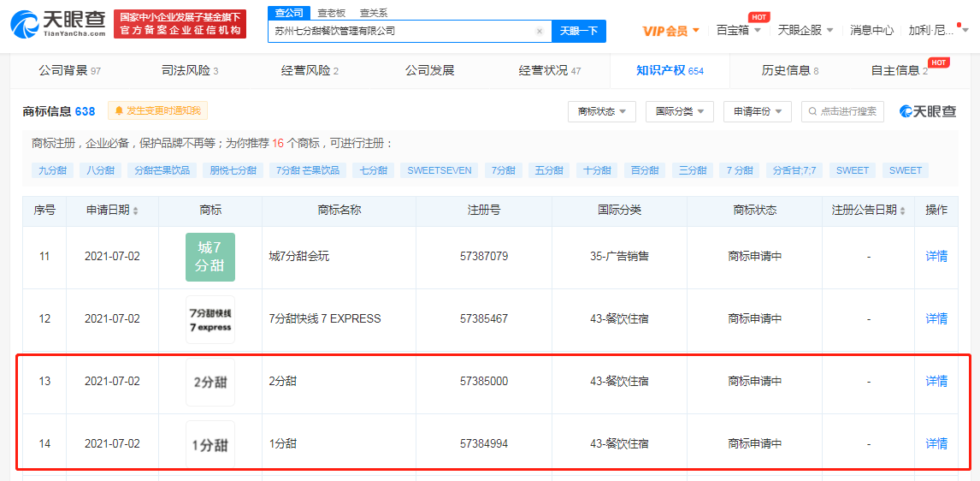The image size is (980, 481).
Task: Open the VIP会员 dropdown menu
Action: (x=670, y=31)
